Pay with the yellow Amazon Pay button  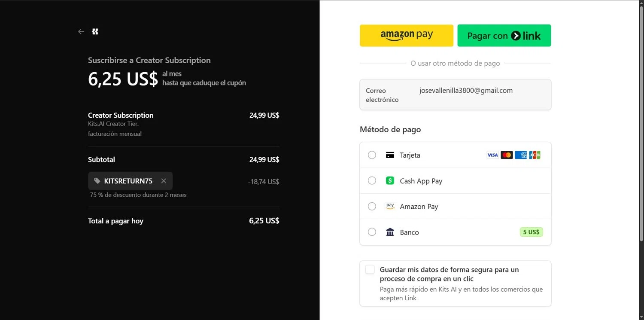407,36
